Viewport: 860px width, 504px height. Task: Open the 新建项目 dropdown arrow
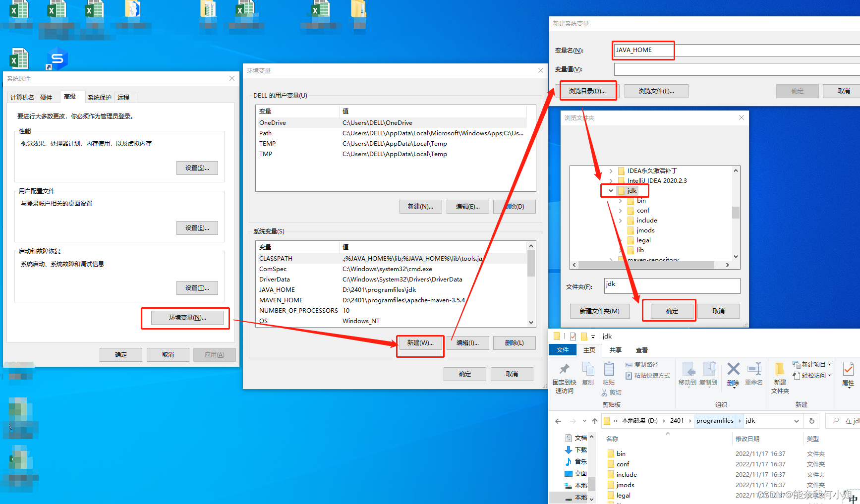pyautogui.click(x=830, y=364)
